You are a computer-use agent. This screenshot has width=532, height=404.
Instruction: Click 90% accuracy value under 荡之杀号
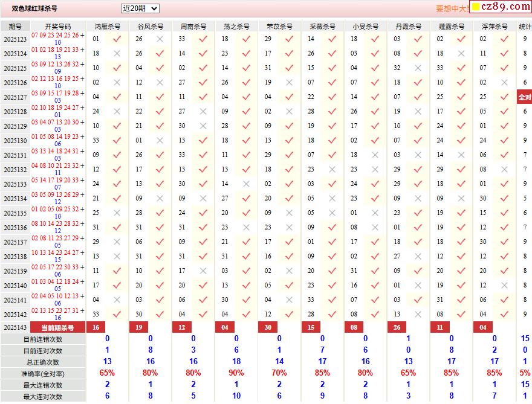(236, 373)
